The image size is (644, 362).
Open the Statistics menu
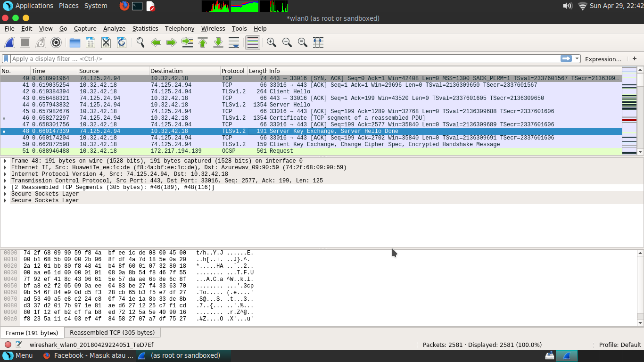click(145, 28)
